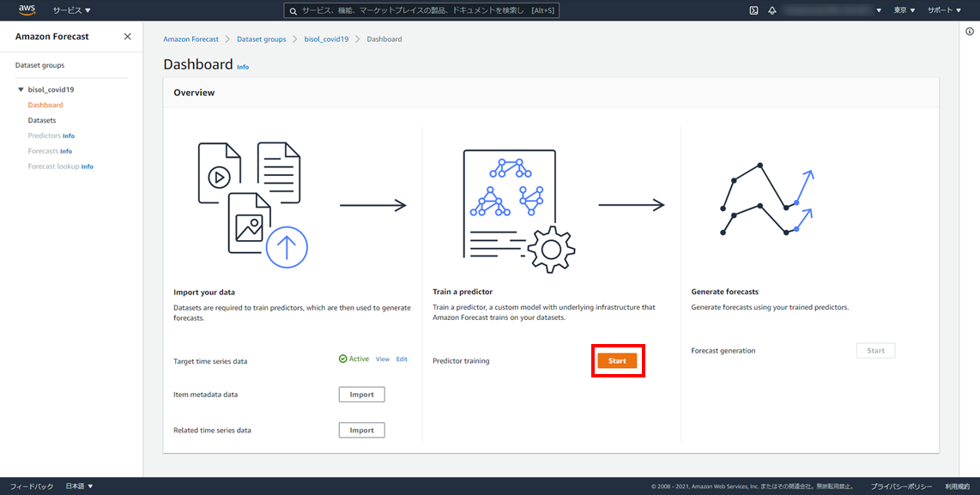Collapse the bisol_covid19 tree node

[x=21, y=89]
